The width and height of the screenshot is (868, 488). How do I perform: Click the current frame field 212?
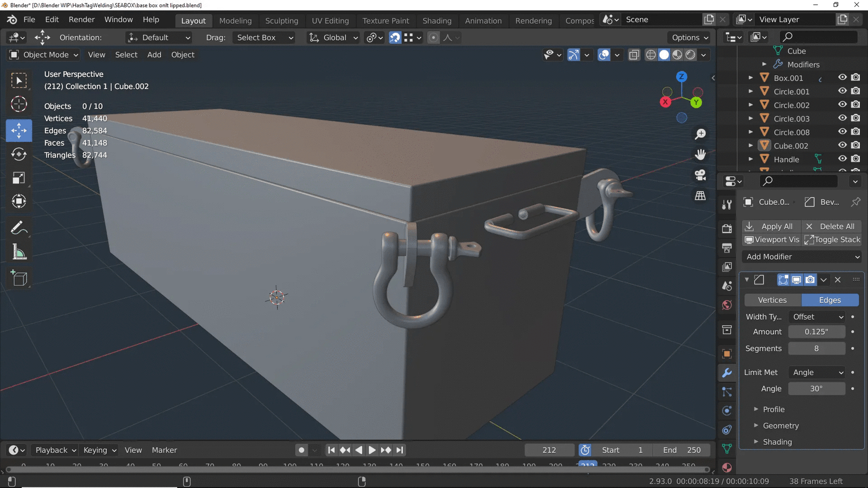pos(549,450)
